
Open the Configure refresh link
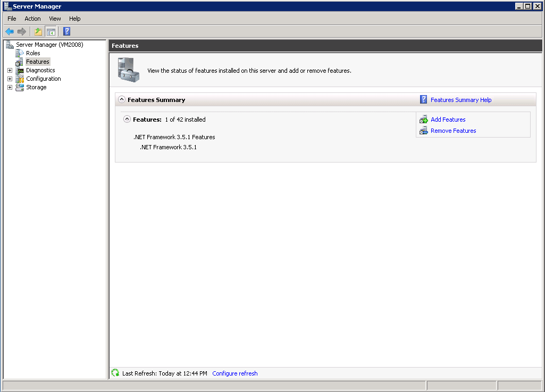[x=234, y=373]
